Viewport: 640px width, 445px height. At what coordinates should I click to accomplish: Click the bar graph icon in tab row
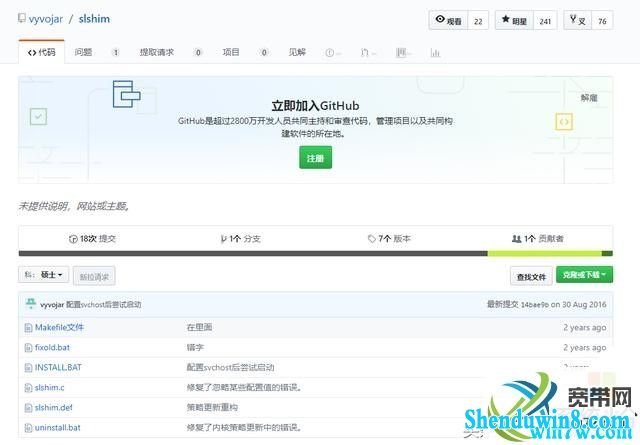click(x=435, y=53)
